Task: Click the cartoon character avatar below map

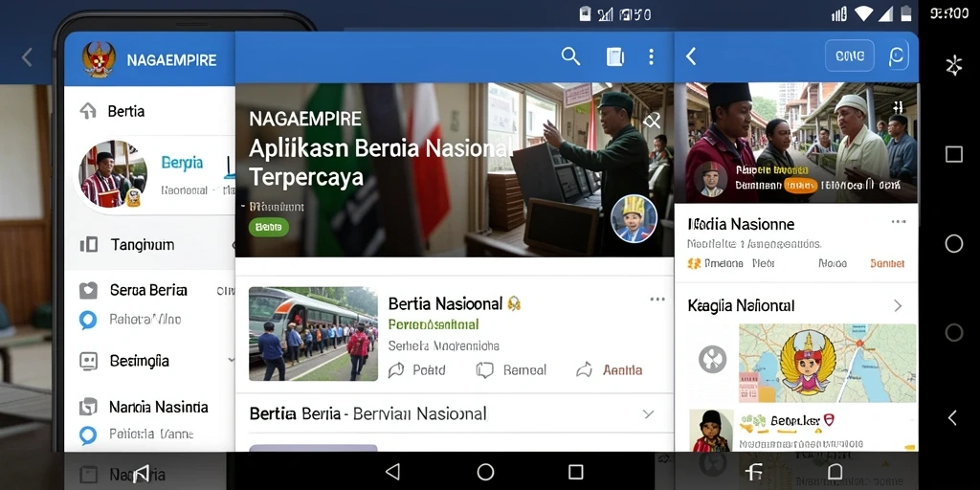Action: tap(711, 431)
